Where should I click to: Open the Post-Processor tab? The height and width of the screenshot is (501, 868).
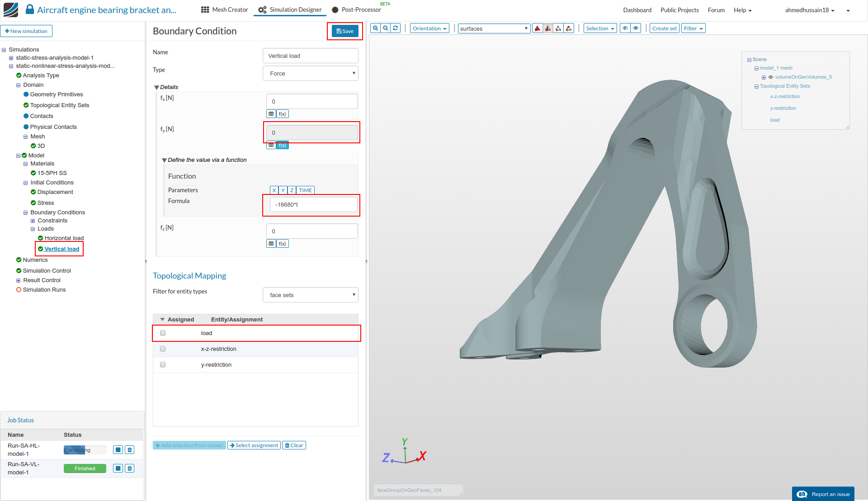pyautogui.click(x=356, y=9)
